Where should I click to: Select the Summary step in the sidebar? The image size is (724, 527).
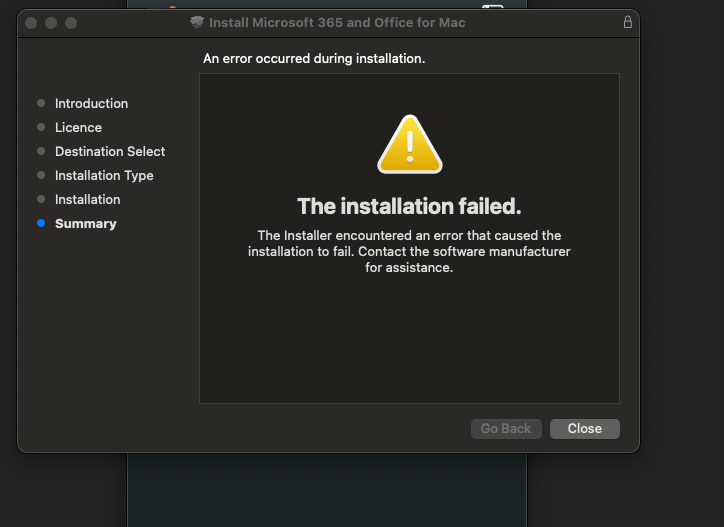[86, 224]
